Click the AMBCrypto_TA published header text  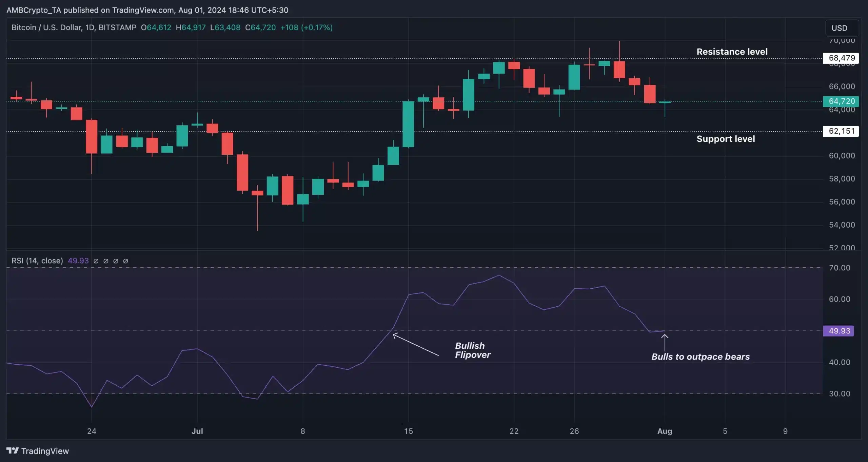click(x=147, y=10)
